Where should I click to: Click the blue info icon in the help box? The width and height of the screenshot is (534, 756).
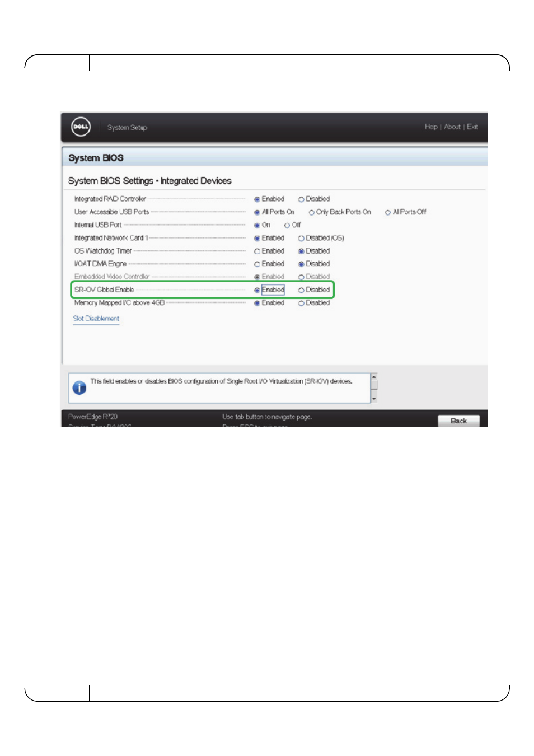[79, 388]
